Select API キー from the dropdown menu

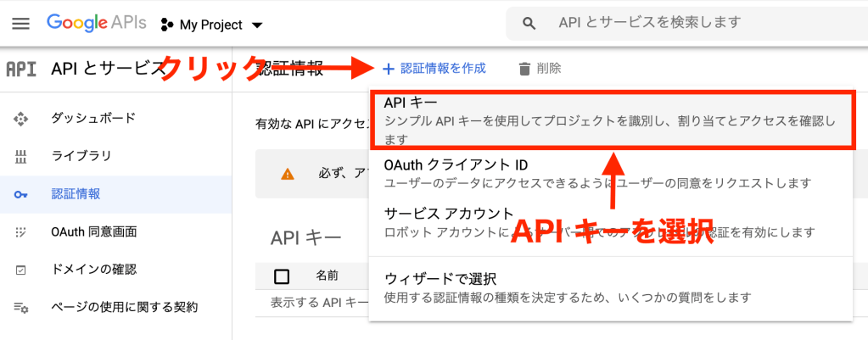tap(611, 119)
